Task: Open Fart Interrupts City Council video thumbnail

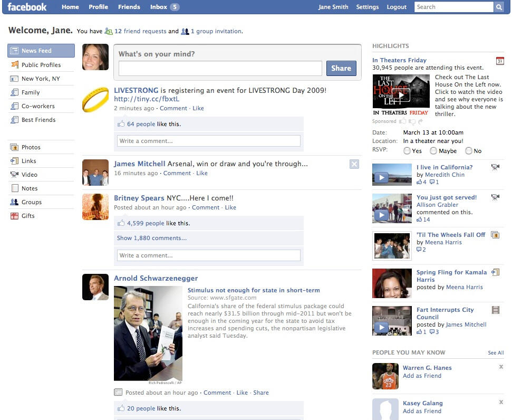Action: pos(392,321)
